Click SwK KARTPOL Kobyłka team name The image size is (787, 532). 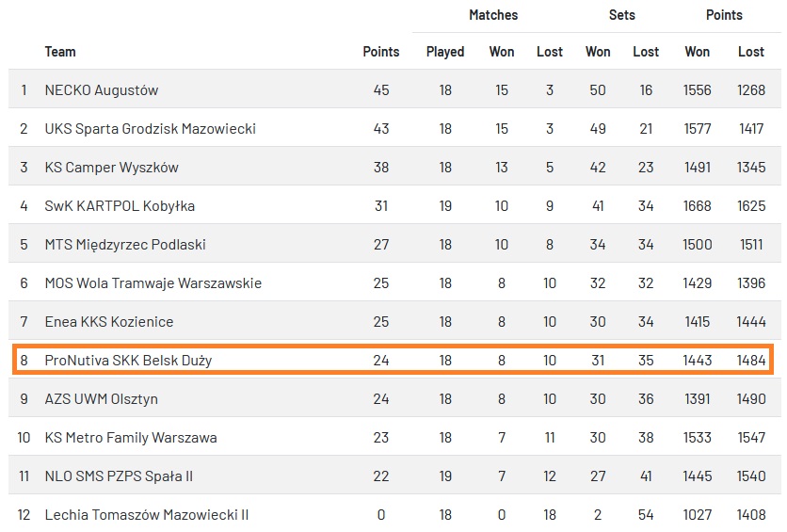pyautogui.click(x=120, y=206)
